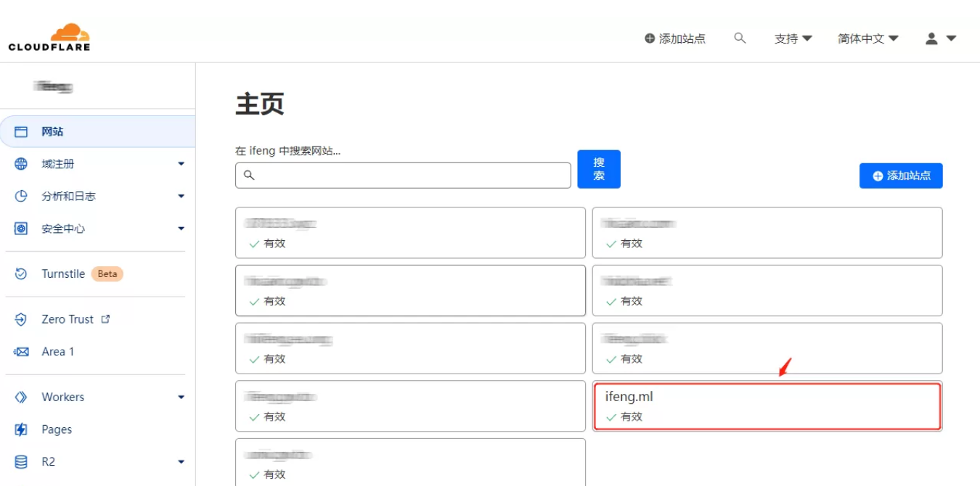The image size is (980, 486).
Task: Click the Turnstile icon
Action: click(x=21, y=273)
